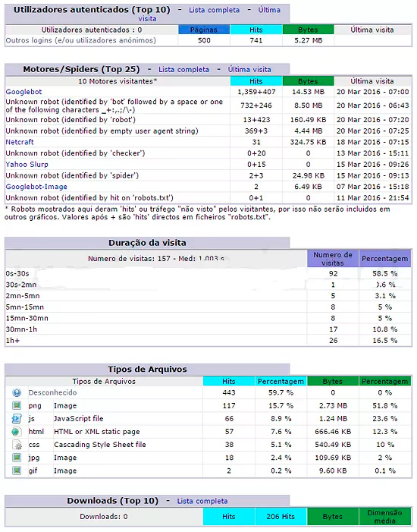Open Lista completa for Utilizadores autenticados

(x=214, y=10)
